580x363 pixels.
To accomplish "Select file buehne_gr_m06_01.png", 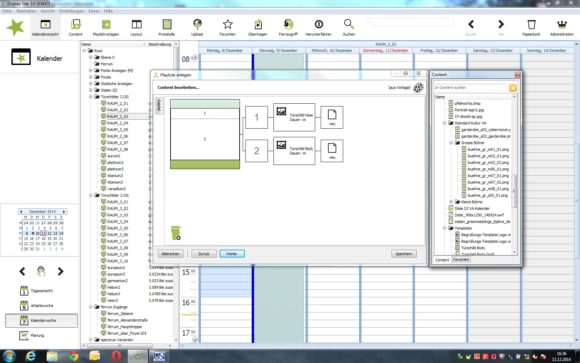I will tap(488, 169).
